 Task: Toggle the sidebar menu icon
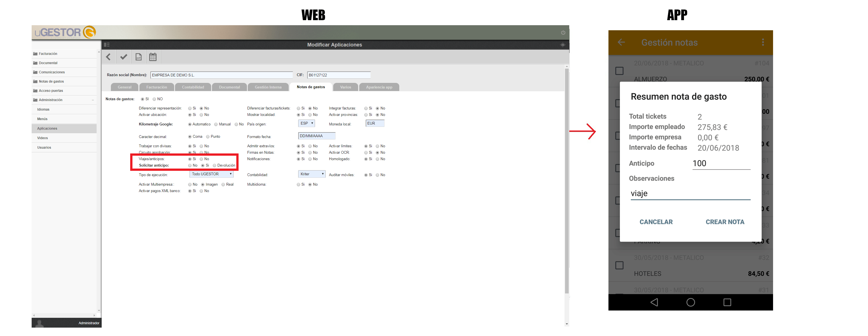107,45
